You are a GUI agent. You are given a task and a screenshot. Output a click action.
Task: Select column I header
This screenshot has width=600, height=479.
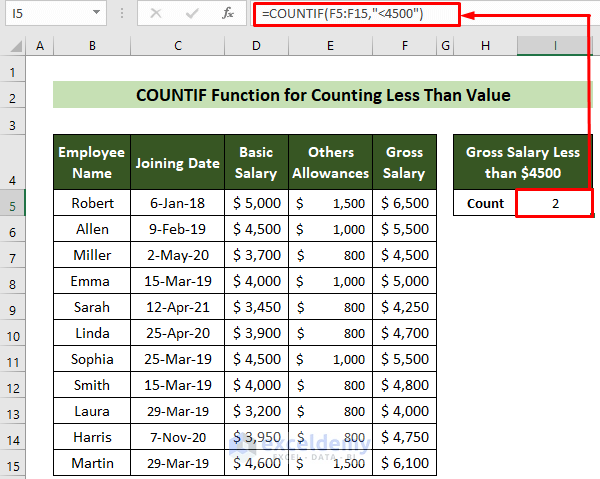tap(555, 46)
